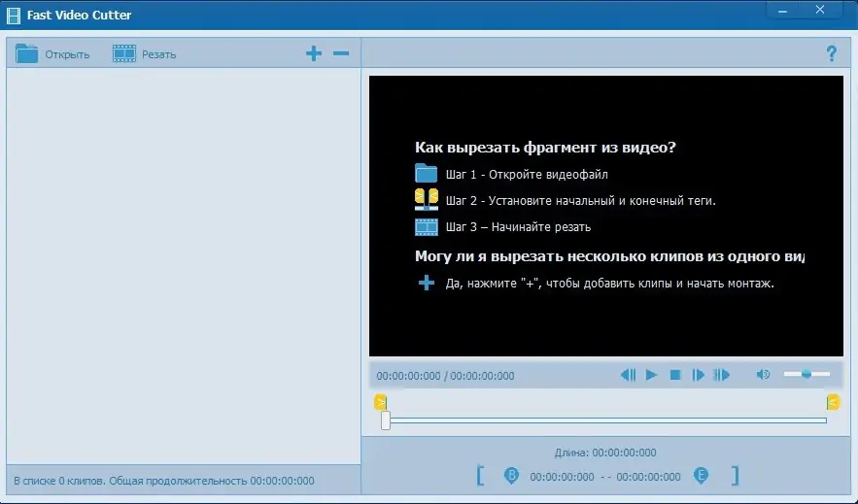The width and height of the screenshot is (858, 504).
Task: Step back one frame
Action: point(628,375)
